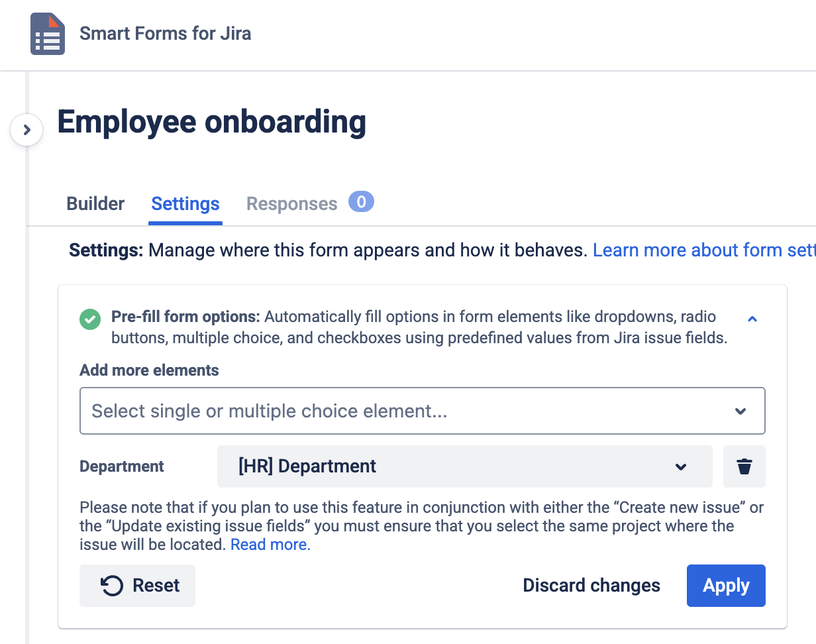The height and width of the screenshot is (644, 816).
Task: Click the circular arrow icon on Reset
Action: click(112, 586)
